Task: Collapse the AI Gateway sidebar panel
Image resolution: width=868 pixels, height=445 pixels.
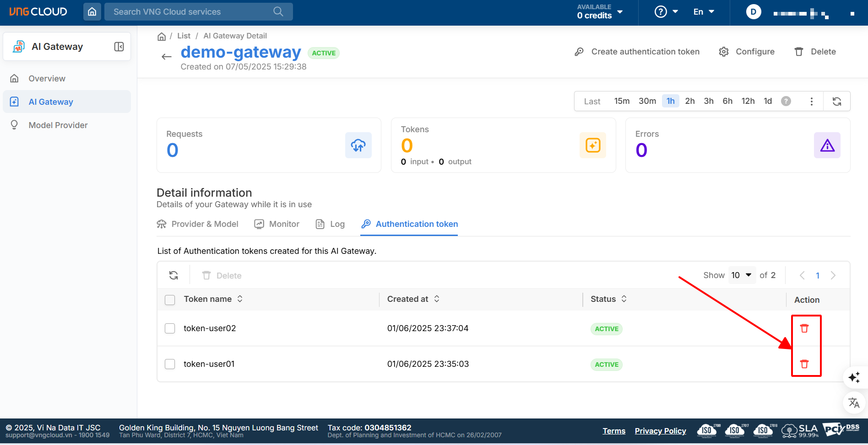Action: (119, 47)
